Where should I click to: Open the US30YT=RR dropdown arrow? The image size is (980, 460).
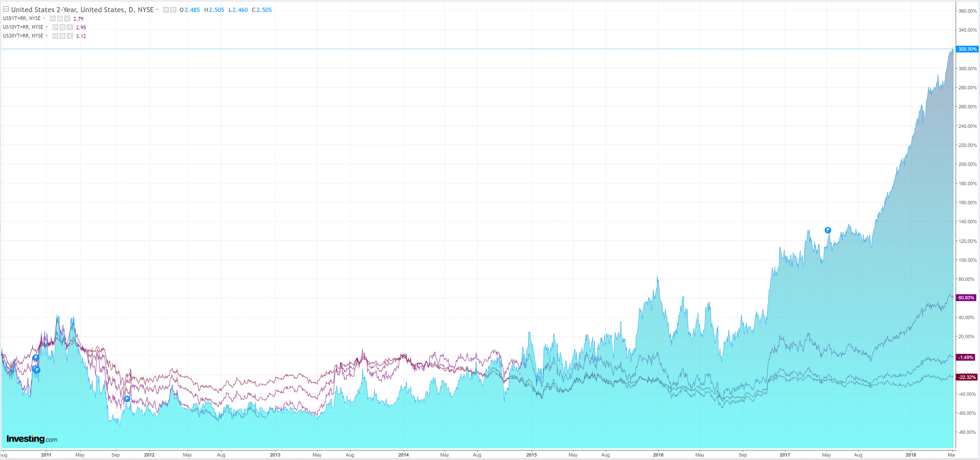tap(47, 36)
